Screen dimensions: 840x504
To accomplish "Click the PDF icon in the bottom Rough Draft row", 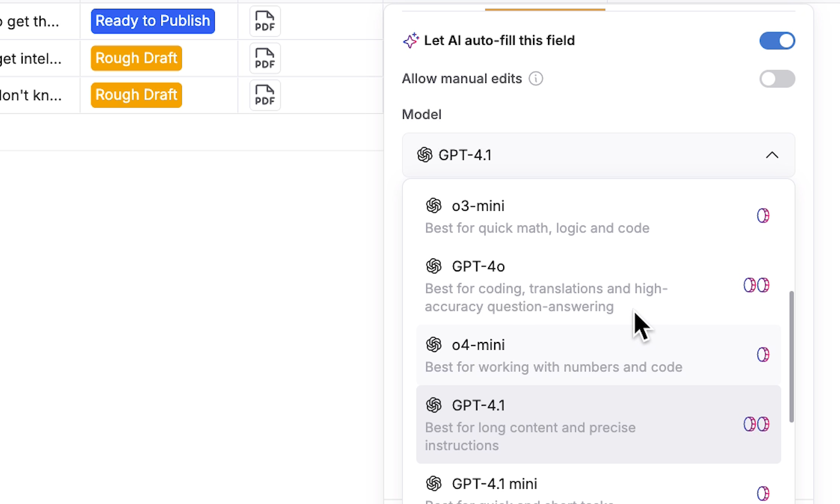I will 264,94.
